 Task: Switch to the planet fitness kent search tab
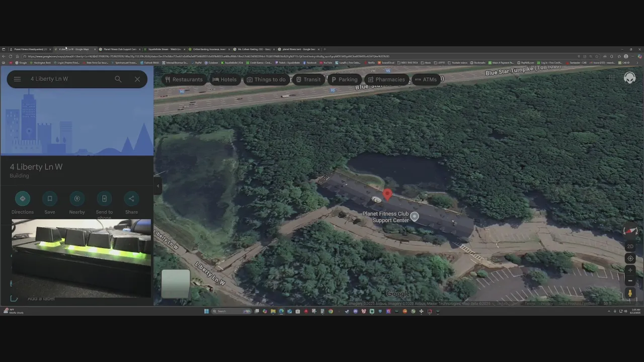[298, 49]
